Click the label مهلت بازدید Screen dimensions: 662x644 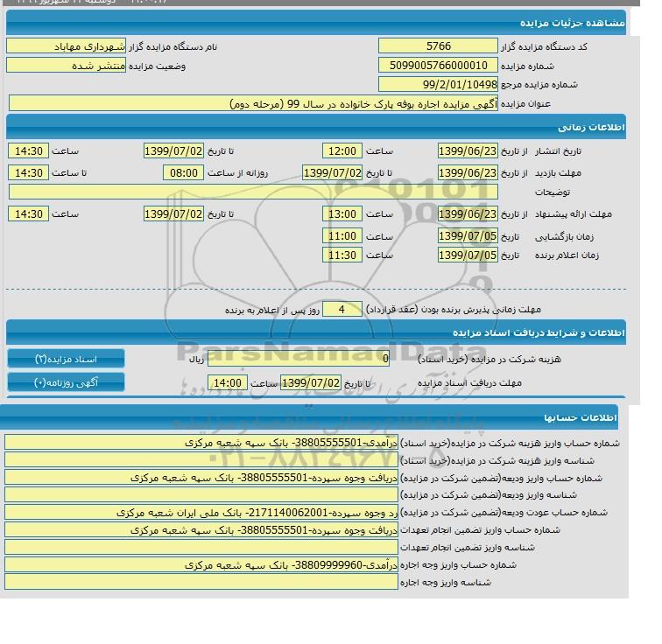558,173
